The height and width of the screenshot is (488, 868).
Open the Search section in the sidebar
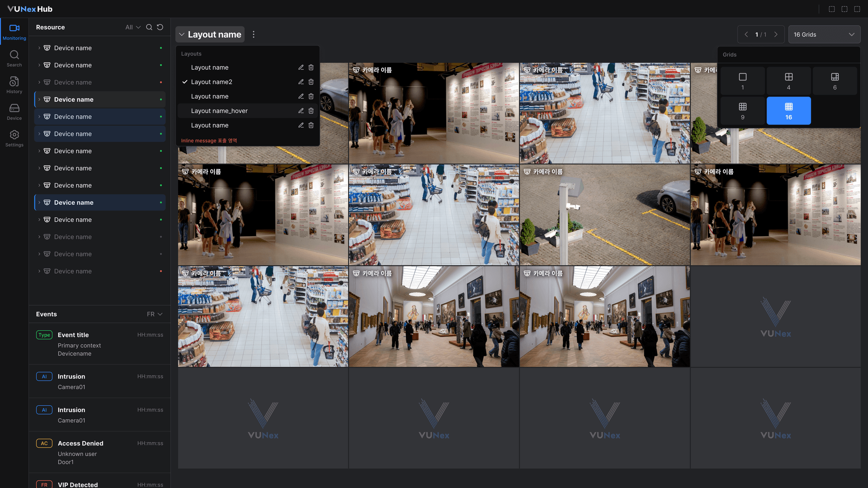click(x=14, y=58)
